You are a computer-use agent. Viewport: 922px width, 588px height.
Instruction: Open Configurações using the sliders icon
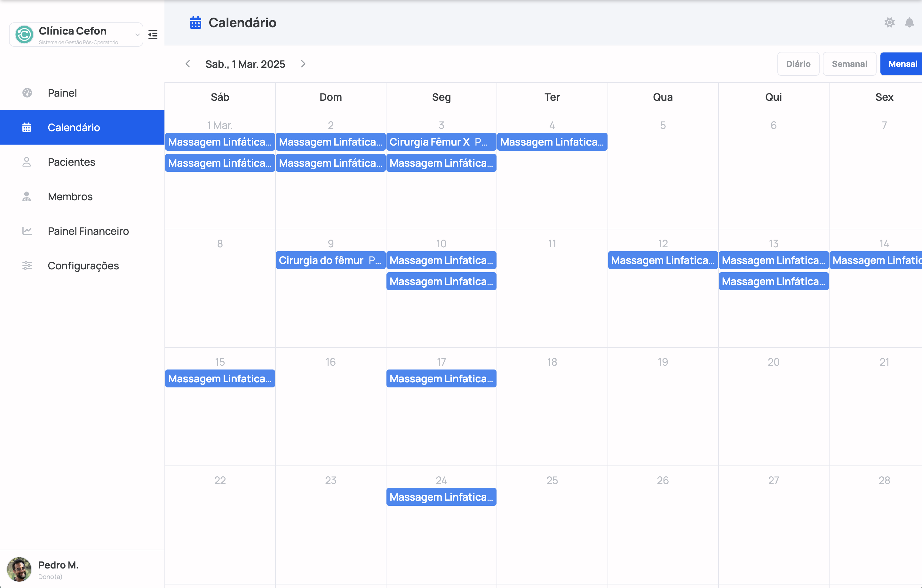[x=27, y=265]
